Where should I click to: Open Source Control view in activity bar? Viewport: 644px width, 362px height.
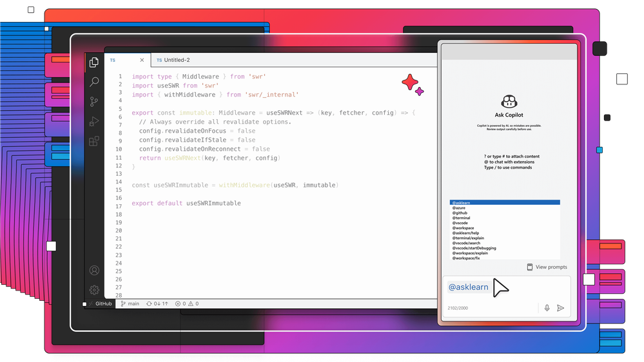coord(94,101)
